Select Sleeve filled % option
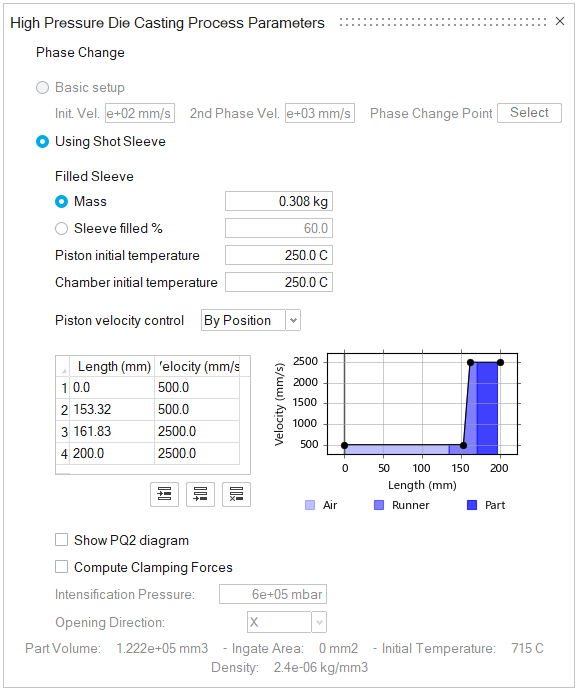 click(x=61, y=229)
